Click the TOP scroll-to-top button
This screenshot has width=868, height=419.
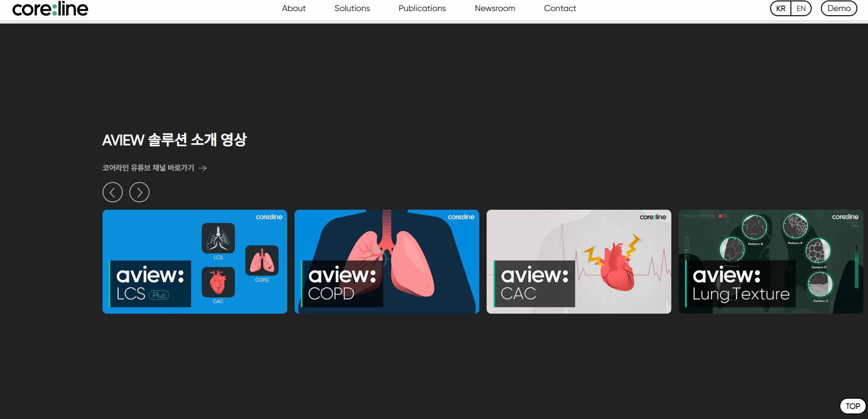(853, 406)
